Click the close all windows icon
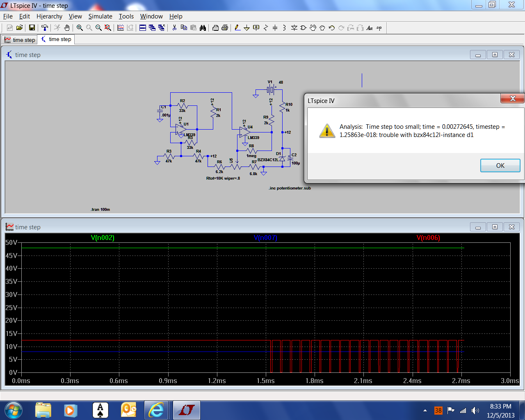This screenshot has width=525, height=420. pos(162,28)
